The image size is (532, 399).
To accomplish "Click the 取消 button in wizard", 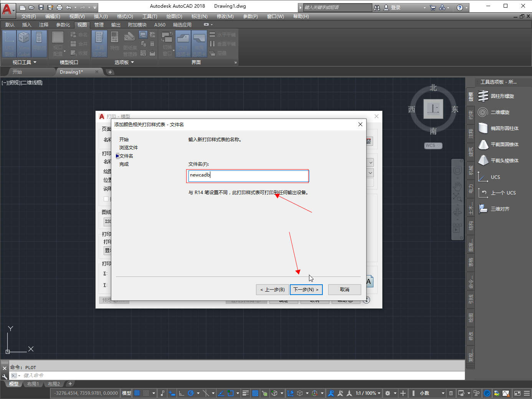I will (x=345, y=290).
